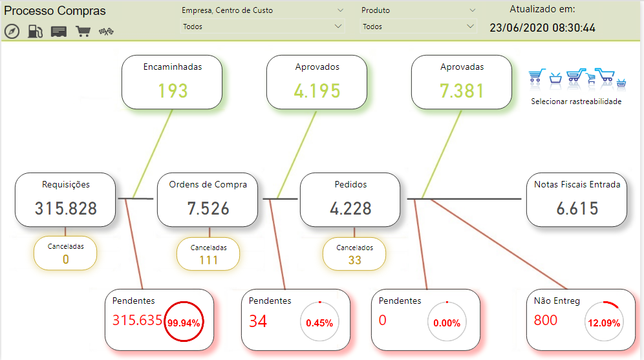Select the Aprovados 4.195 card
The height and width of the screenshot is (360, 644).
[317, 82]
